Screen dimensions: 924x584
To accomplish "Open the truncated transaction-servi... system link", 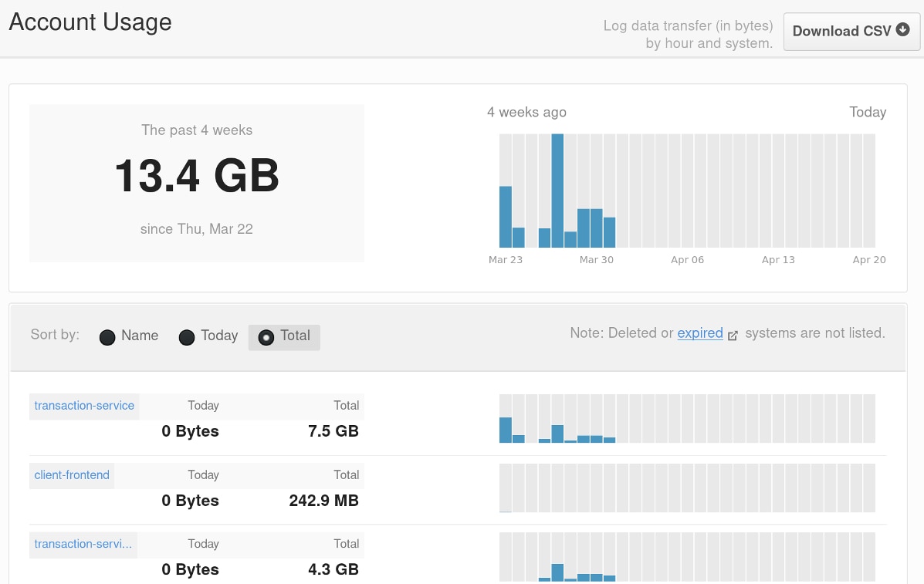I will [x=82, y=544].
